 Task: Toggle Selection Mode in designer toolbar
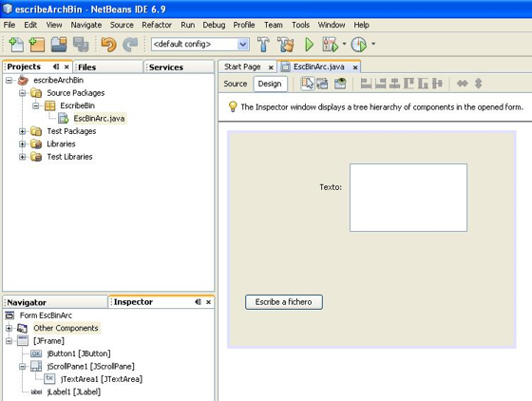point(308,84)
